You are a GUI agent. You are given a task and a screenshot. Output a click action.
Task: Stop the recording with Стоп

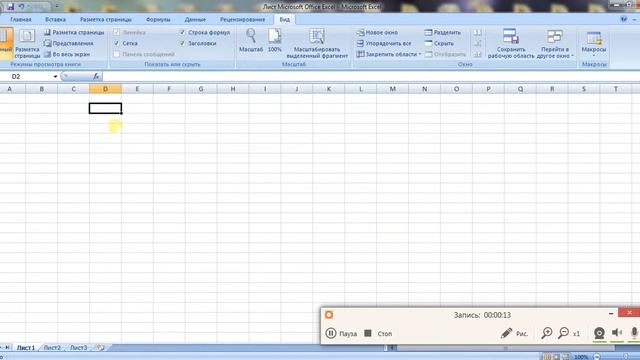[378, 333]
